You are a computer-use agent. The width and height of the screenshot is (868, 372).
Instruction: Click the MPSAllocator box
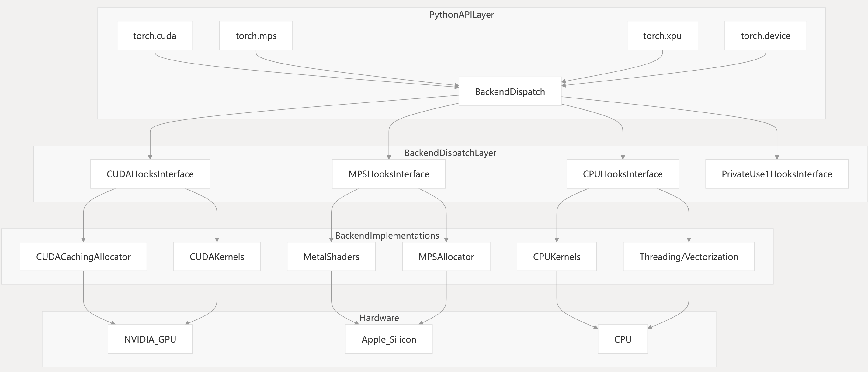446,257
